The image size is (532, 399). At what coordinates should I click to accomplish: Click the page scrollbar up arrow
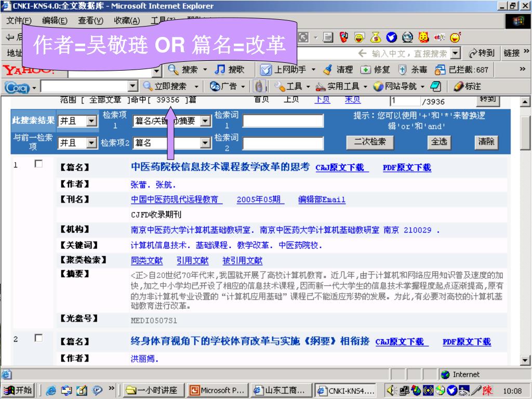(x=525, y=101)
